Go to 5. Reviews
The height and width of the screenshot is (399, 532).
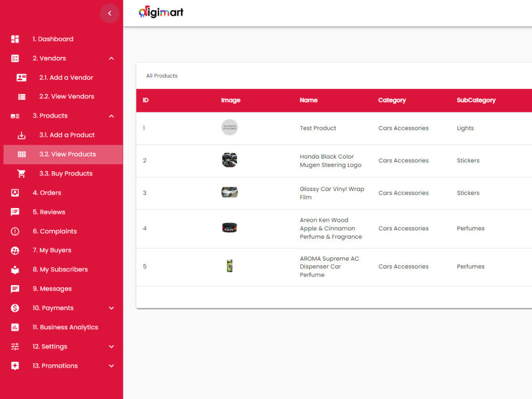pyautogui.click(x=49, y=212)
